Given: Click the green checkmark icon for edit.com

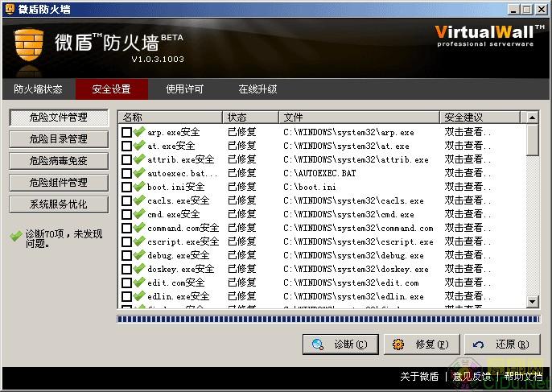Looking at the screenshot, I should (139, 282).
